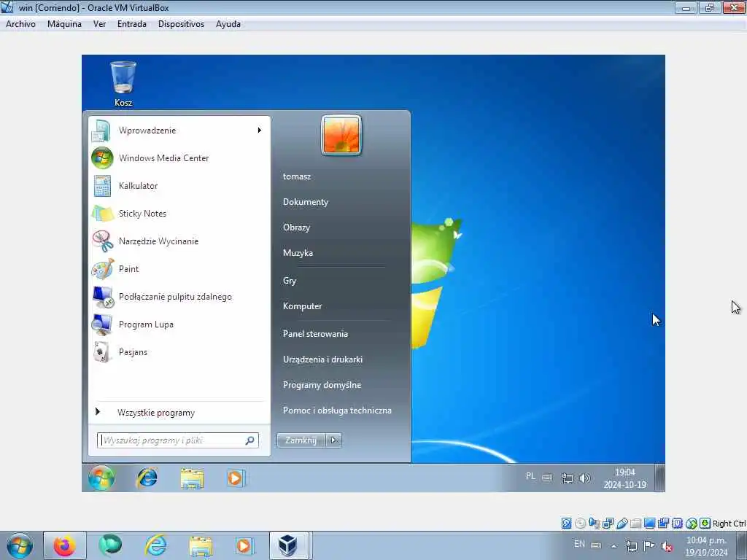This screenshot has height=560, width=747.
Task: Click VirtualBox optical disc status icon
Action: 580,524
